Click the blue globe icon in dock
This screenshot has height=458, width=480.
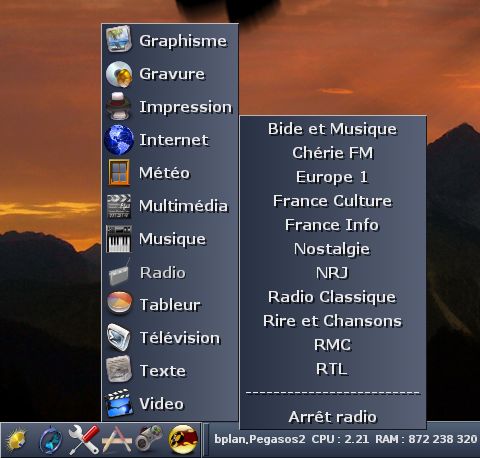[x=50, y=440]
